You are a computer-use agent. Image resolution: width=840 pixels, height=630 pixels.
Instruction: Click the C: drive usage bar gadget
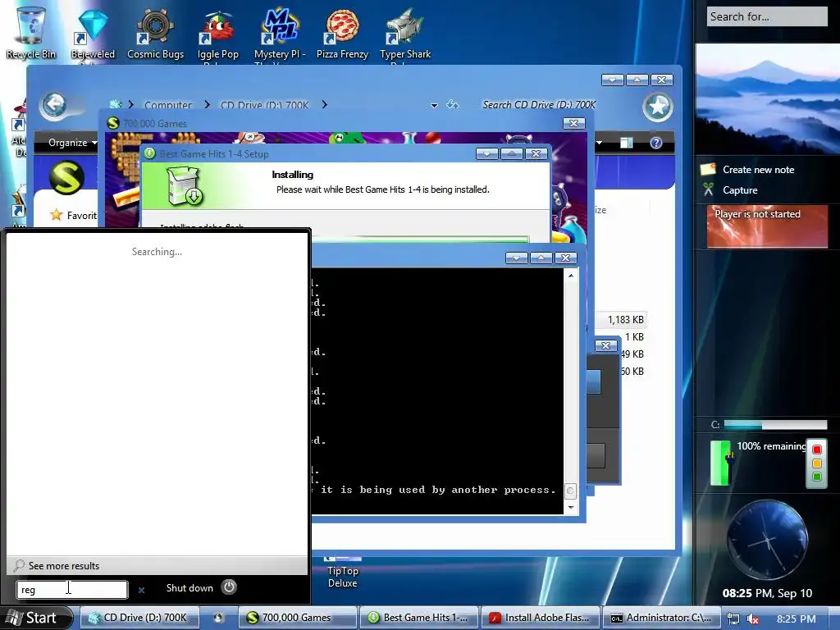click(x=775, y=424)
